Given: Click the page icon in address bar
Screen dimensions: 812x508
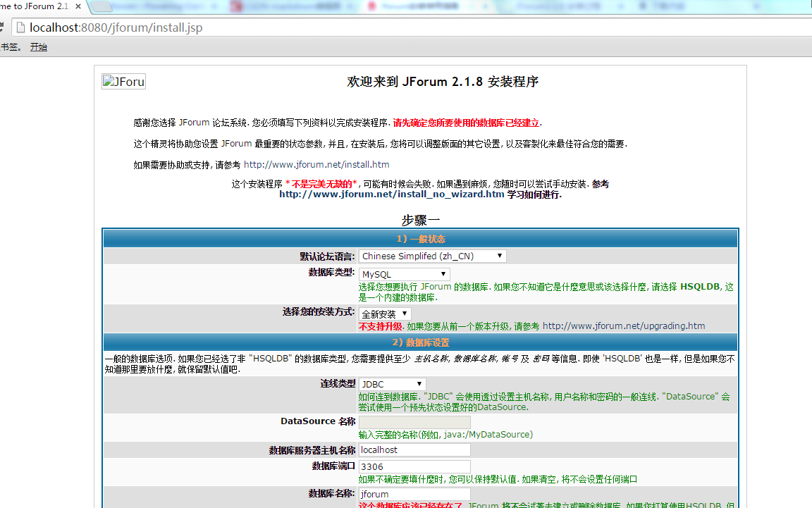Looking at the screenshot, I should coord(20,27).
